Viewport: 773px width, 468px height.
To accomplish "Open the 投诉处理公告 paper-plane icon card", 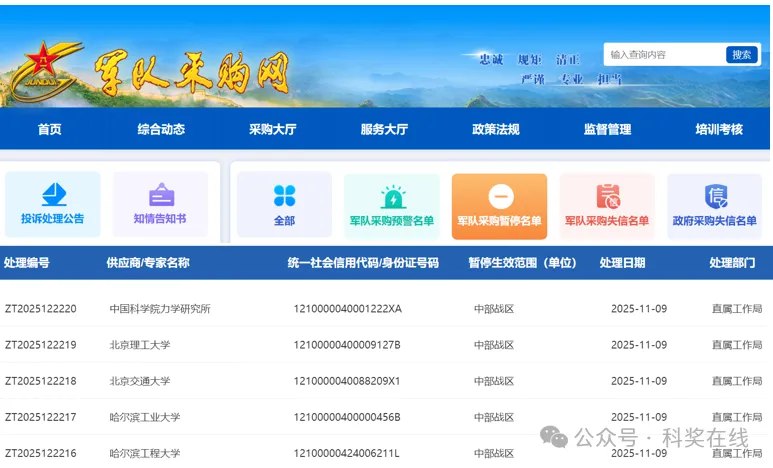I will (52, 204).
